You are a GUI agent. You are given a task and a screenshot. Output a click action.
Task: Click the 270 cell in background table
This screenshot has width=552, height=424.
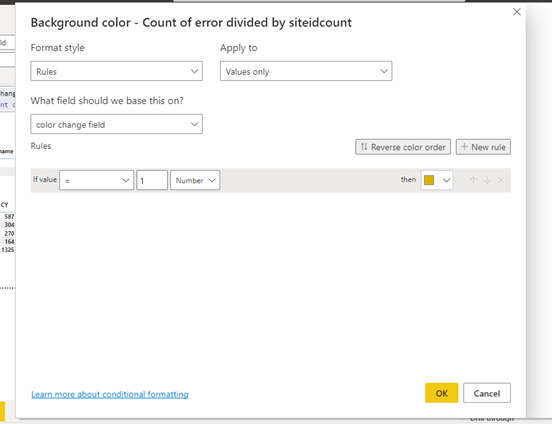click(9, 233)
